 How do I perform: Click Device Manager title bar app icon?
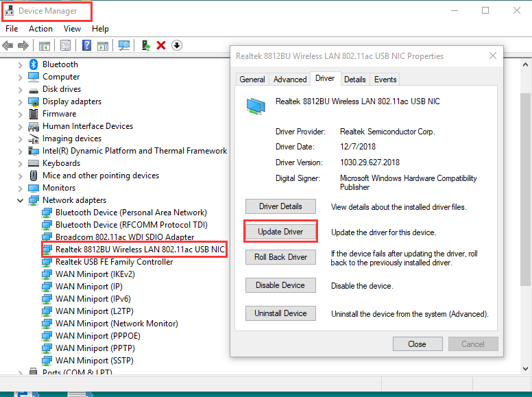click(x=9, y=11)
